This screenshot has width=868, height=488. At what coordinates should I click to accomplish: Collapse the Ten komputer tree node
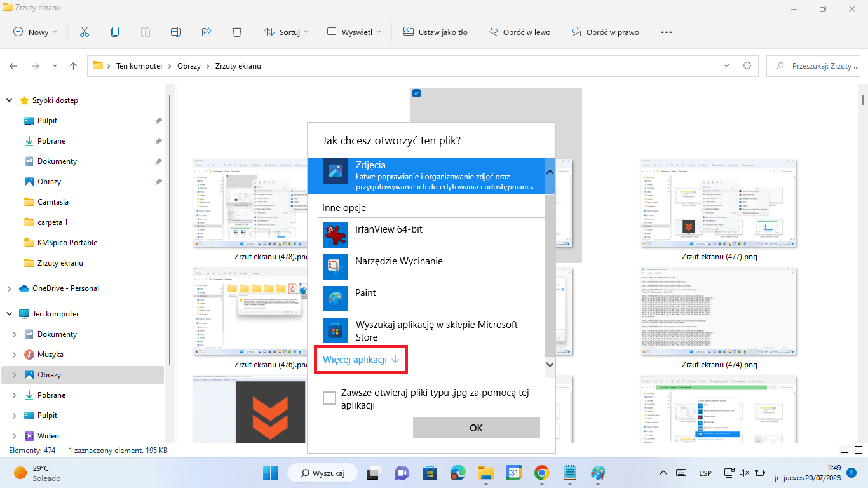pos(9,314)
